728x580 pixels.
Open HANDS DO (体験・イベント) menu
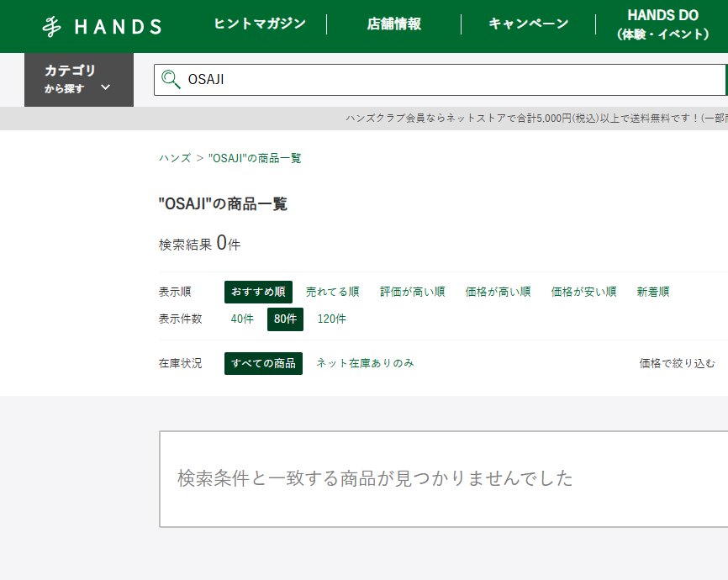click(x=662, y=24)
